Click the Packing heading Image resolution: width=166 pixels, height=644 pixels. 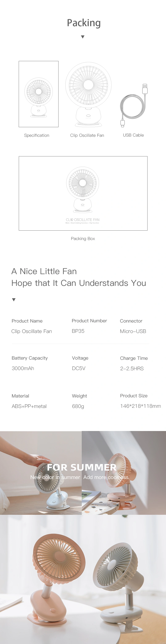(84, 23)
